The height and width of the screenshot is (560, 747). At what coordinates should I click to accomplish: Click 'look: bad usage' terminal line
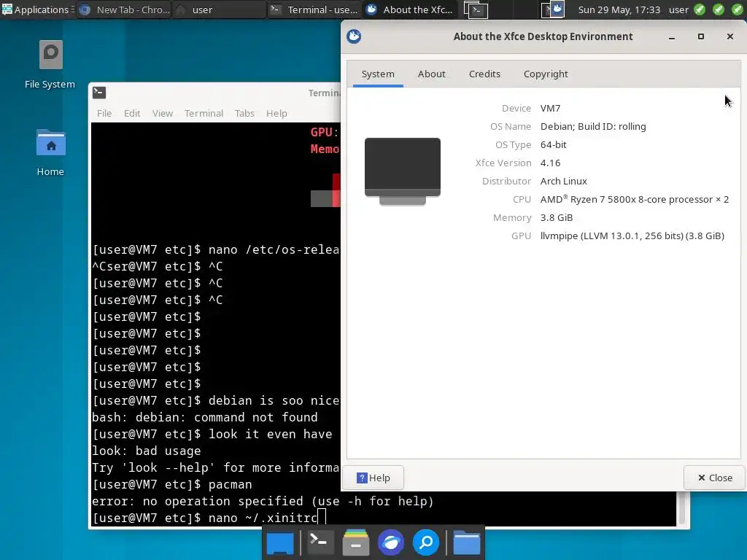click(146, 451)
